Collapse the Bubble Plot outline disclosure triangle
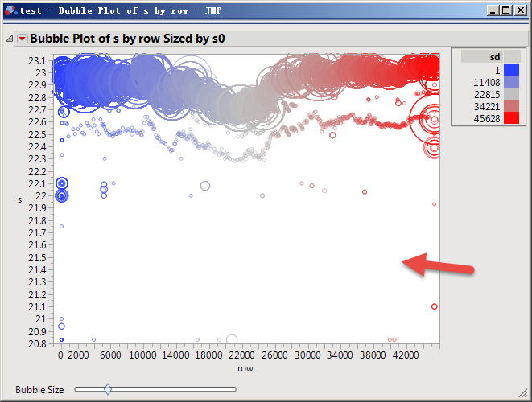The height and width of the screenshot is (402, 532). tap(10, 39)
